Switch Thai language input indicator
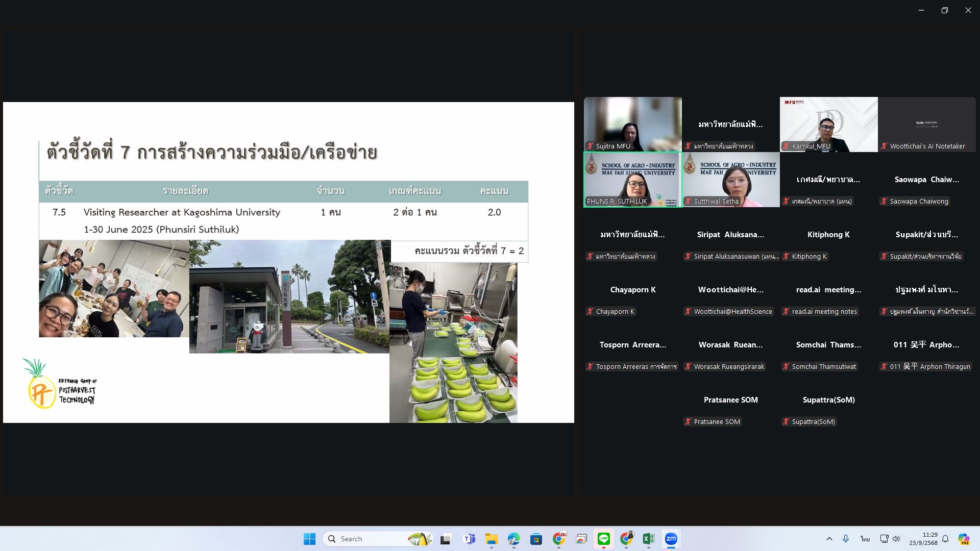 click(x=865, y=539)
